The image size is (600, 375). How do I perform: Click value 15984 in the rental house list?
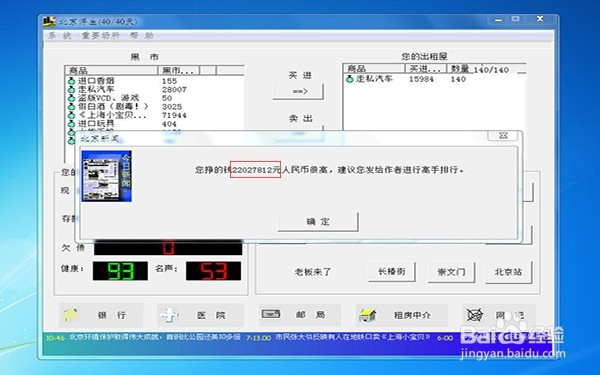421,79
